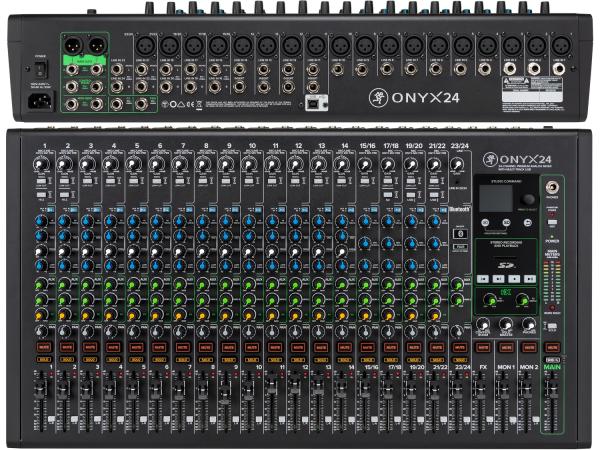Click the USB port on the rear panel
This screenshot has width=600, height=450.
(315, 102)
